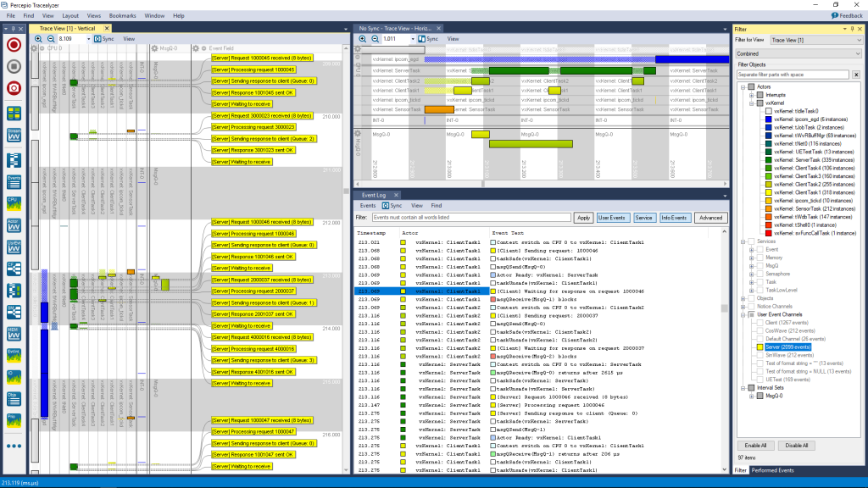Clear filter text with the X button
Screen dimensions: 868x488
[856, 75]
